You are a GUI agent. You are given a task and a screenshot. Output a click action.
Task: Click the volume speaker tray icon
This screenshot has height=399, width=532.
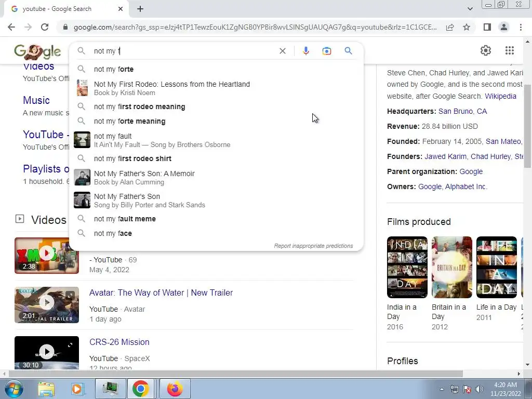(x=480, y=389)
